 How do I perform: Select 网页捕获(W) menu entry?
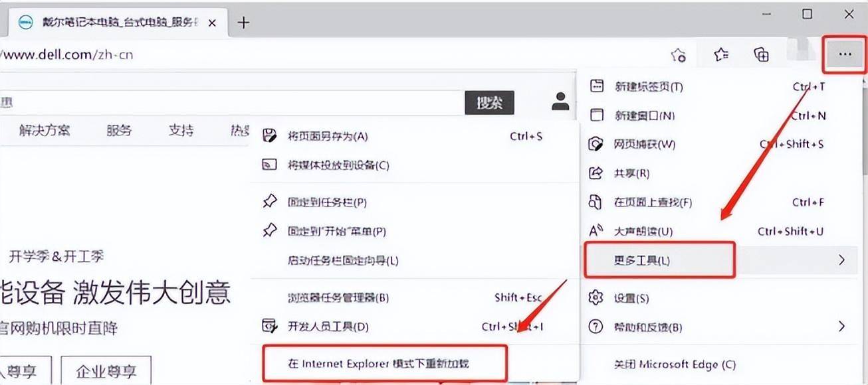pos(719,144)
